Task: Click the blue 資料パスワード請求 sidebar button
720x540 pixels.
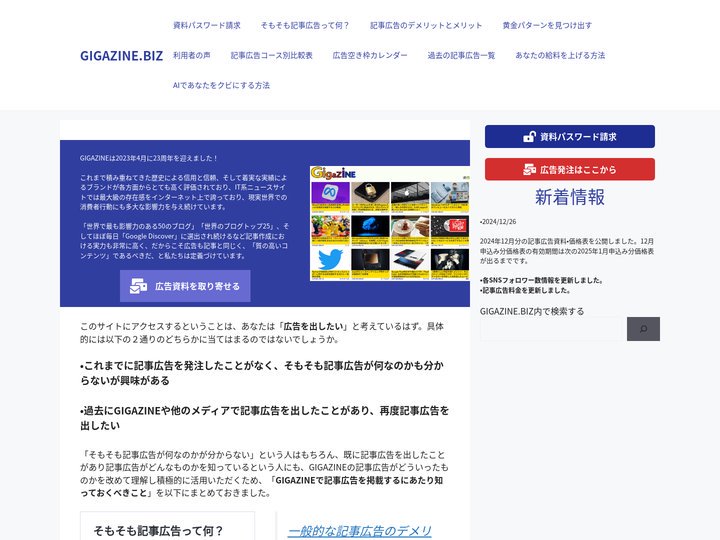Action: click(x=570, y=136)
